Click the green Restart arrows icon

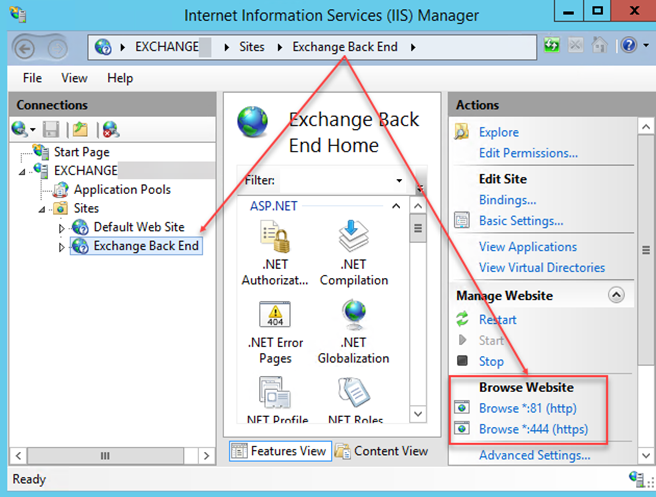click(x=462, y=319)
